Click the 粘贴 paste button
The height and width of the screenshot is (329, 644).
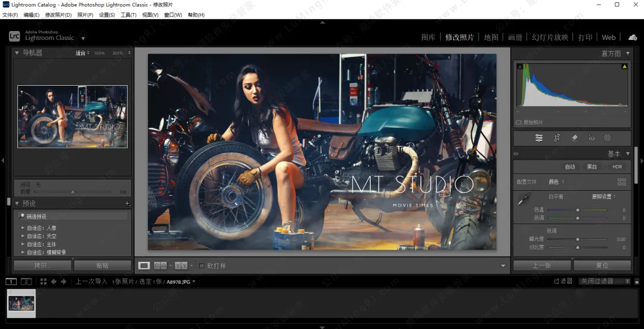pyautogui.click(x=102, y=266)
